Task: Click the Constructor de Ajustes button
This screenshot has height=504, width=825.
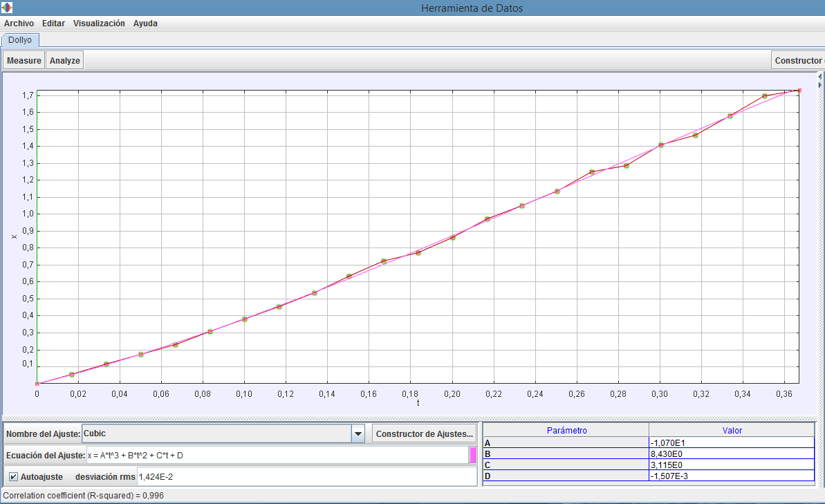Action: click(x=425, y=433)
